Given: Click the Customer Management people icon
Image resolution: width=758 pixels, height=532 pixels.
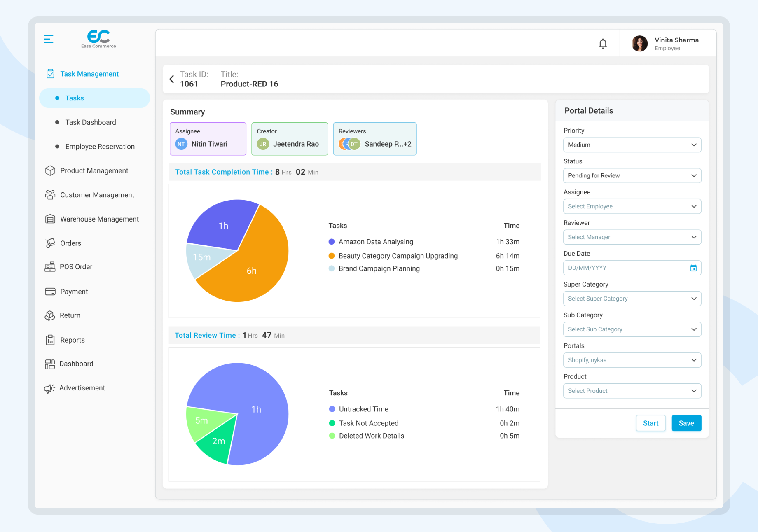Looking at the screenshot, I should tap(50, 195).
